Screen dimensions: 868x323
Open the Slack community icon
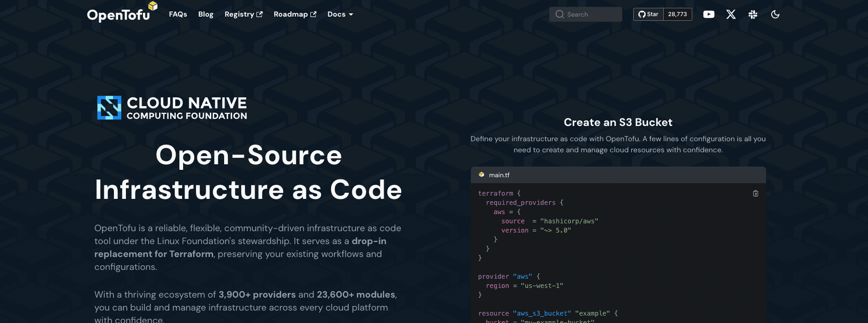(753, 14)
